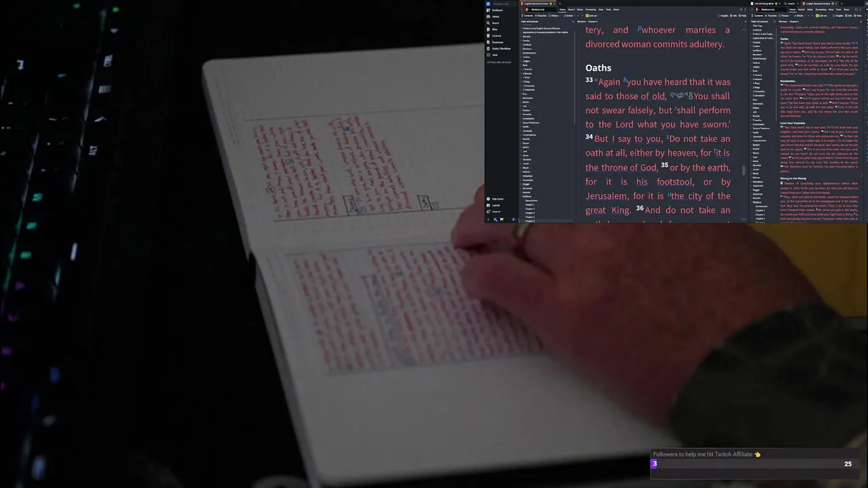Viewport: 868px width, 488px height.
Task: Expand Deuteronomy in large-text panel's contents tree
Action: coord(521,53)
